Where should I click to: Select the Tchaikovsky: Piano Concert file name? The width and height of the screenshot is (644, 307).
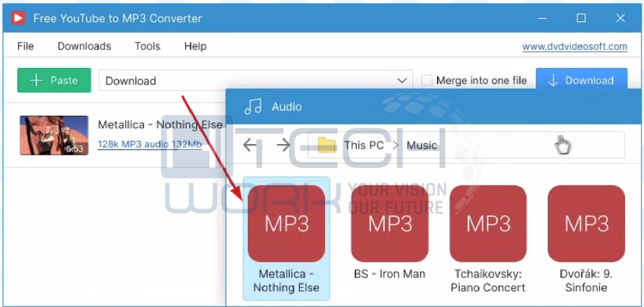click(x=488, y=281)
